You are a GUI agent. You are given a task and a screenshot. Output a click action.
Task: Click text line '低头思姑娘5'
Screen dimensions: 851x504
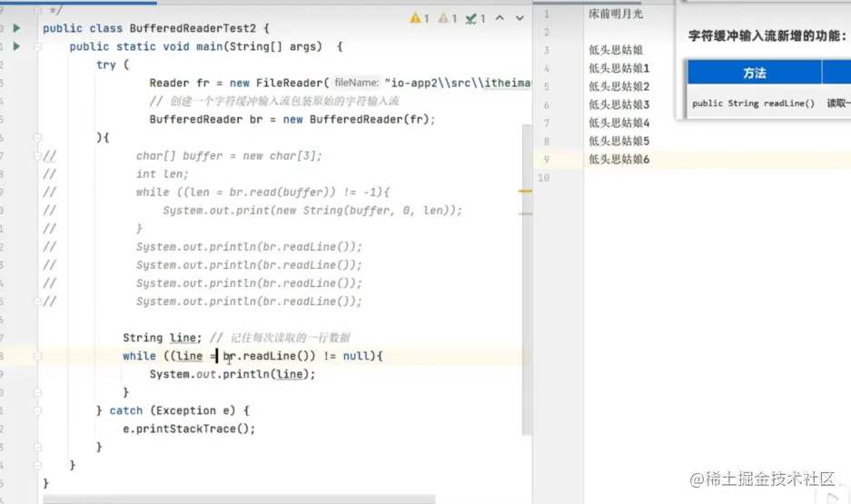(x=618, y=141)
